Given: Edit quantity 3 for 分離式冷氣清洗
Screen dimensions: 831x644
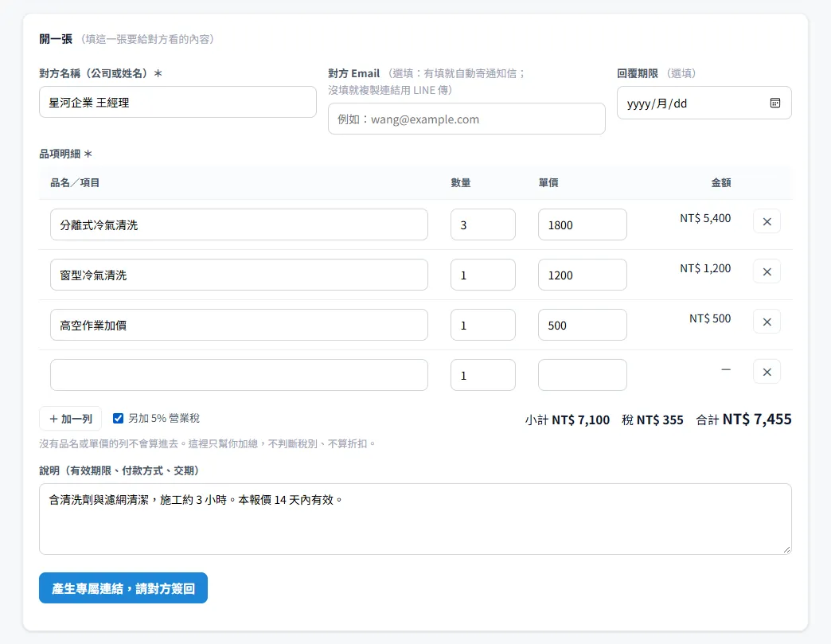Looking at the screenshot, I should click(x=483, y=224).
